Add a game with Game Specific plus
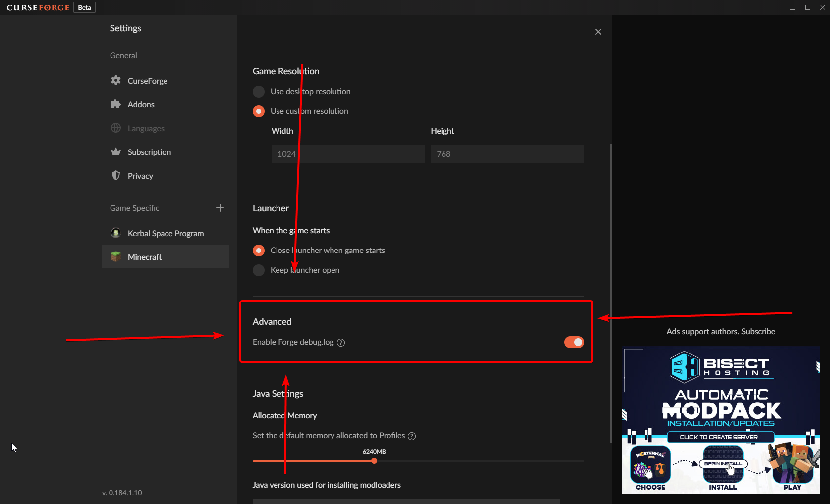 pos(220,208)
